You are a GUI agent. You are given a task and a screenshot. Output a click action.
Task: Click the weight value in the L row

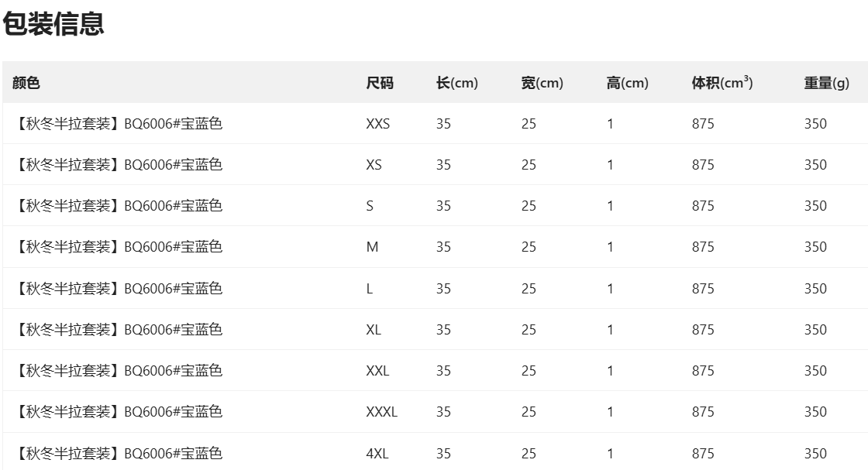[x=815, y=289]
